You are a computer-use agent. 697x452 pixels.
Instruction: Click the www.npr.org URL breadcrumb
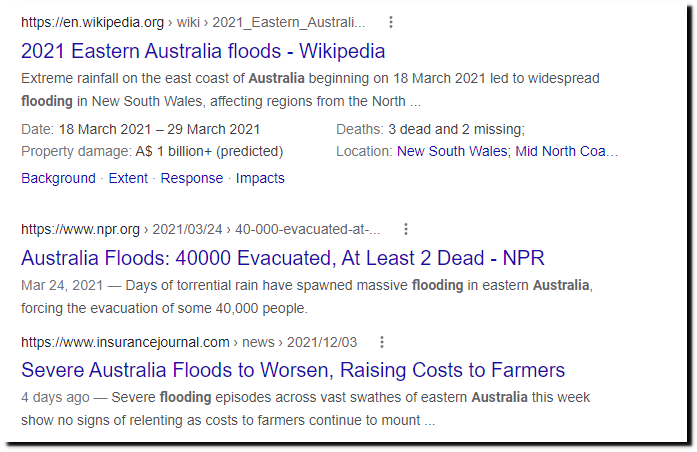[x=200, y=229]
